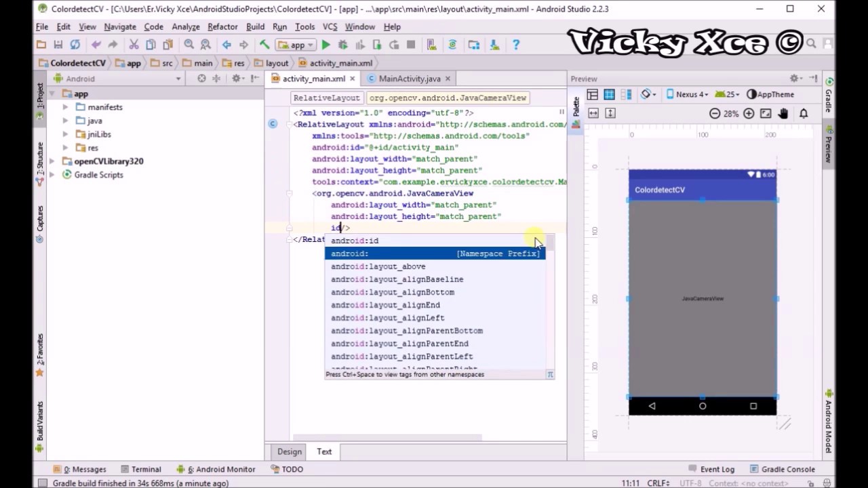Click the Synchronize toolbar icon
Viewport: 868px width, 488px height.
[x=75, y=45]
